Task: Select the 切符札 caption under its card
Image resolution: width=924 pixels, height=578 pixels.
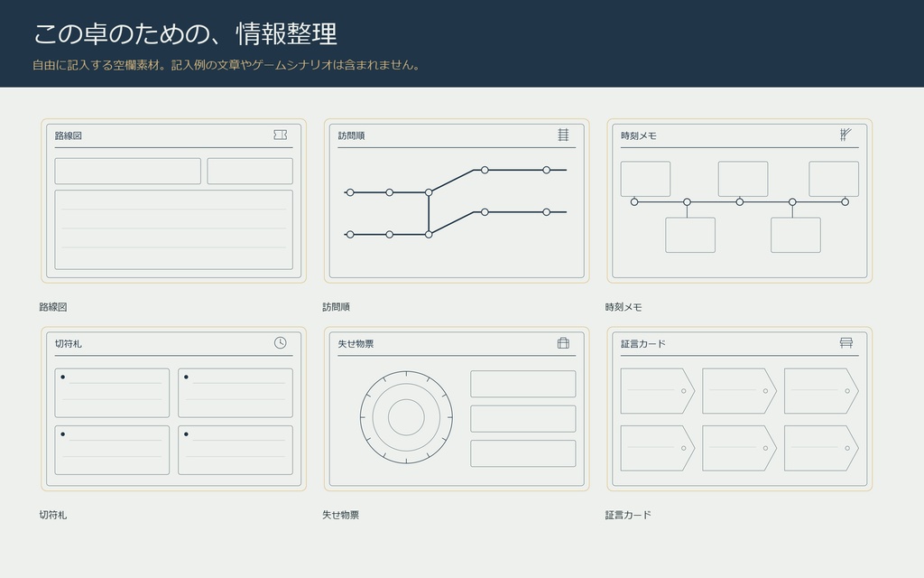Action: 53,515
